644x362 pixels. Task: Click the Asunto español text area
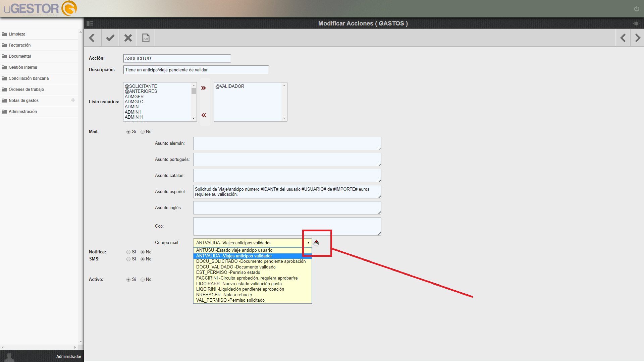coord(287,192)
